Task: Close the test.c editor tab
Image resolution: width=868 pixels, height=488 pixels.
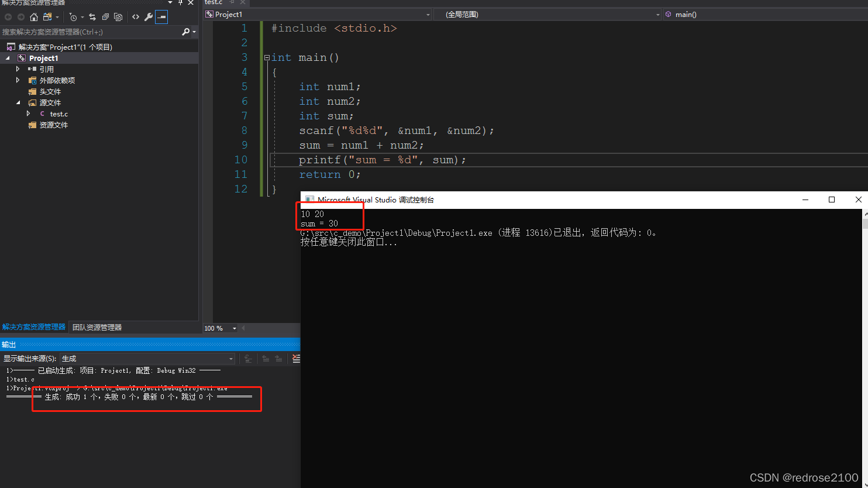Action: pyautogui.click(x=243, y=2)
